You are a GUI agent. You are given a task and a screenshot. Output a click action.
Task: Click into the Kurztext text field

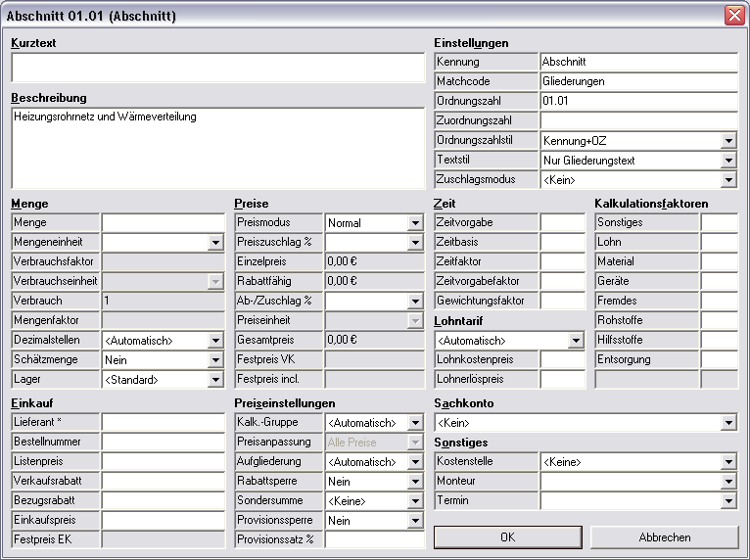click(x=218, y=68)
